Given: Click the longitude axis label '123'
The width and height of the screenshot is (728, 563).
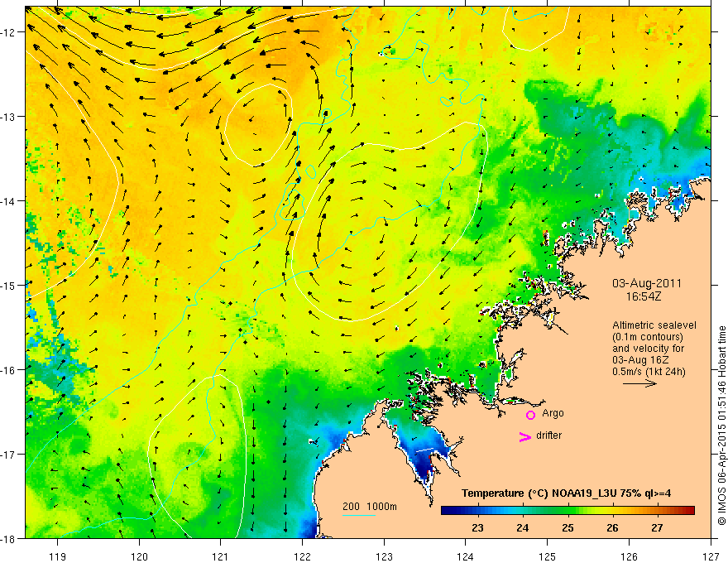Looking at the screenshot, I should (384, 557).
